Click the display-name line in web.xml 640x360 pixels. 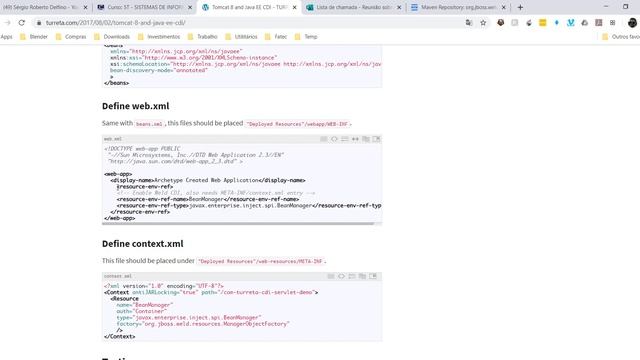[x=208, y=180]
